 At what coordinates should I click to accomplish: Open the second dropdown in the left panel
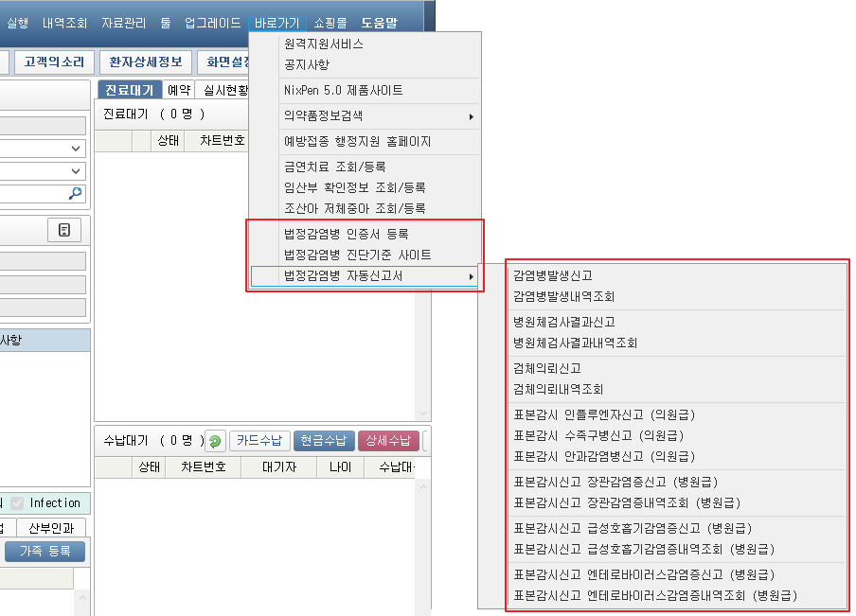[76, 171]
